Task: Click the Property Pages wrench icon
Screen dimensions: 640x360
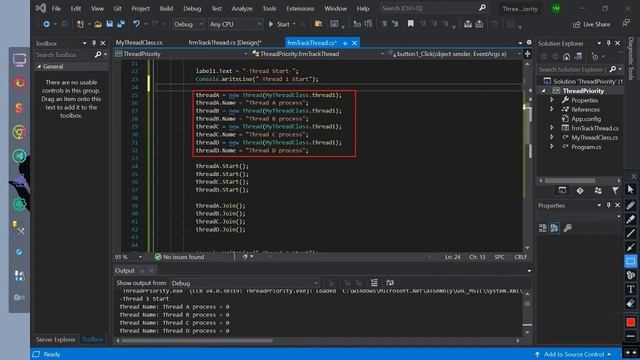Action: coord(567,228)
